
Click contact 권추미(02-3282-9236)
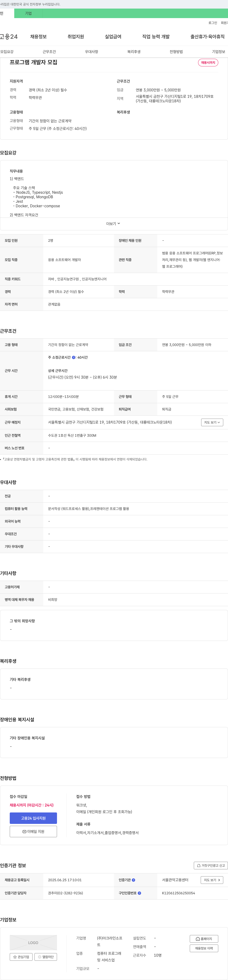(65, 893)
